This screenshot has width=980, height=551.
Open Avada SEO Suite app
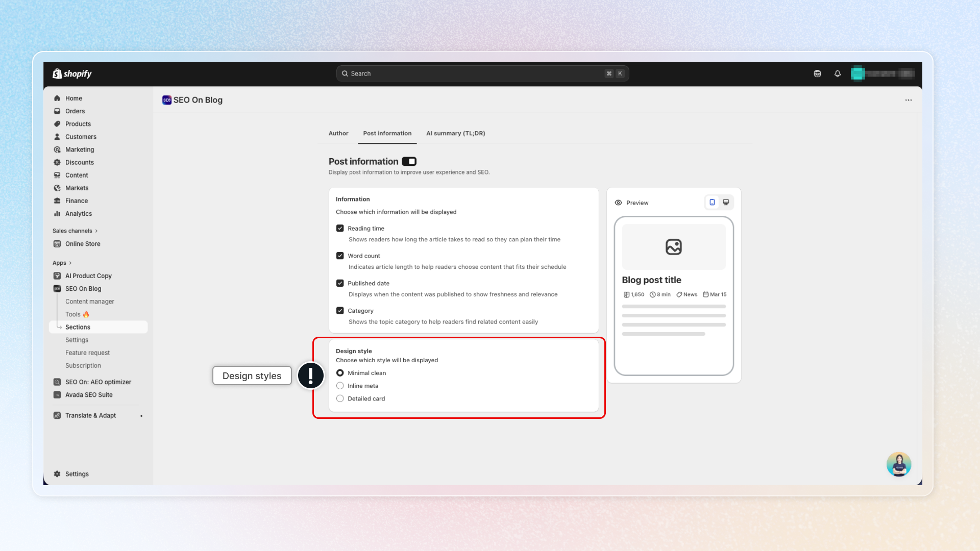point(89,395)
